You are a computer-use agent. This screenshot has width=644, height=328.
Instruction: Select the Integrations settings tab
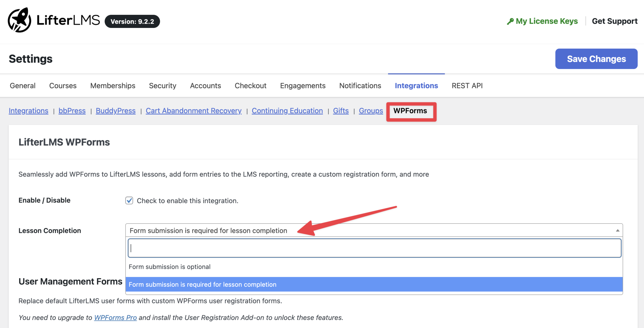pyautogui.click(x=416, y=86)
